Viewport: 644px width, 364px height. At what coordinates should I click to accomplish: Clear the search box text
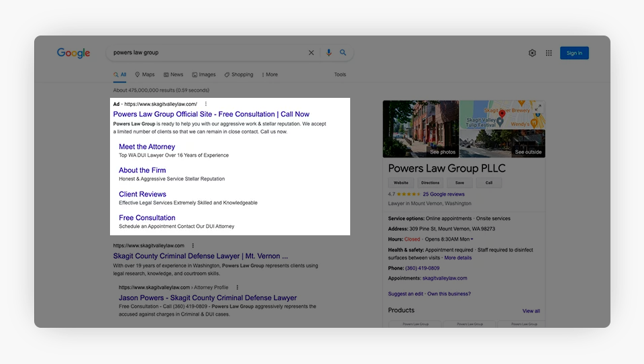coord(311,53)
